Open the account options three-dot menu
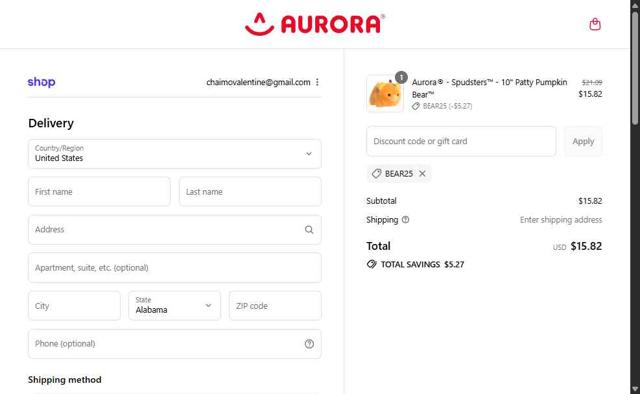This screenshot has height=394, width=640. (x=317, y=82)
